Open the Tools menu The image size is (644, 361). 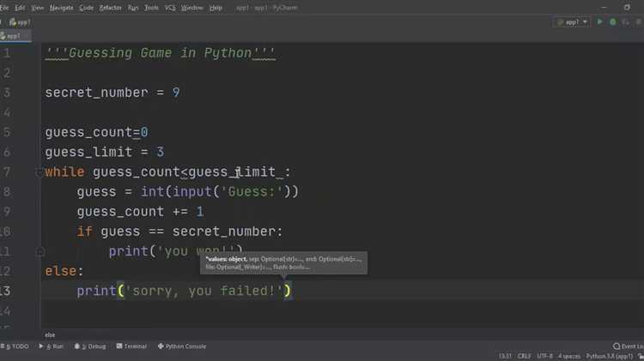151,8
